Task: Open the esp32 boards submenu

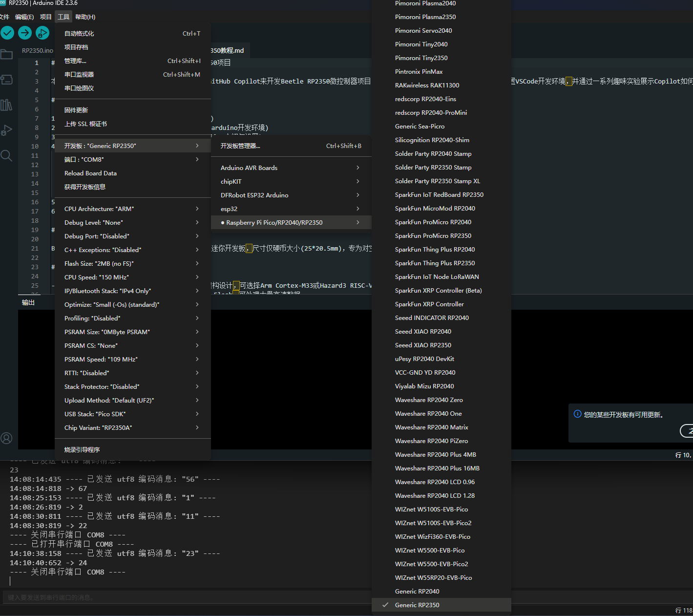Action: (x=291, y=209)
